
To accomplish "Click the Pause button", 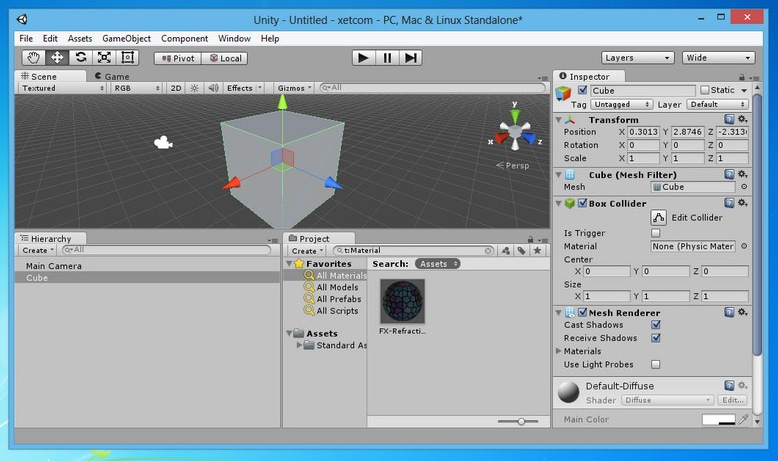I will point(387,58).
